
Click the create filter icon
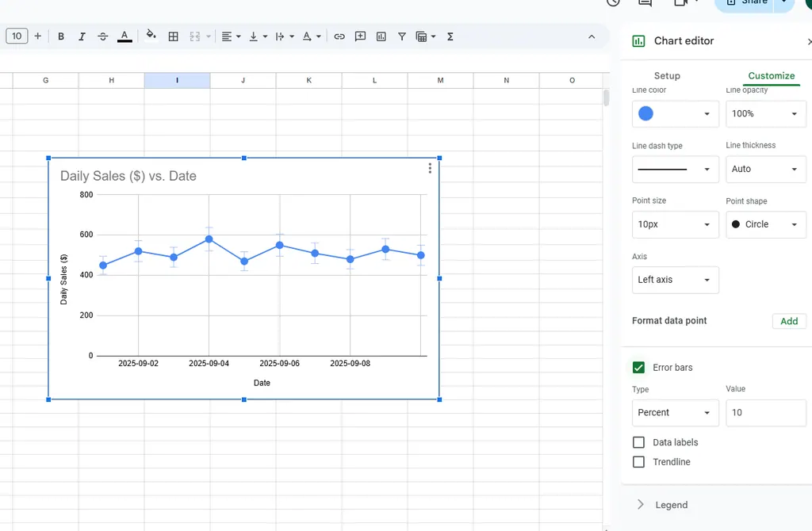click(402, 36)
